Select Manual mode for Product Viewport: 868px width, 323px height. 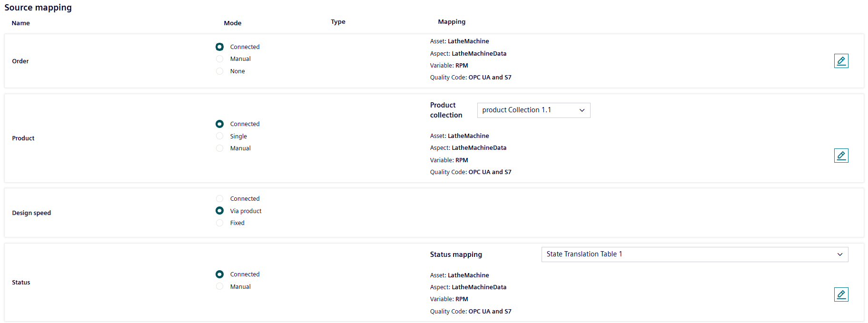(219, 148)
